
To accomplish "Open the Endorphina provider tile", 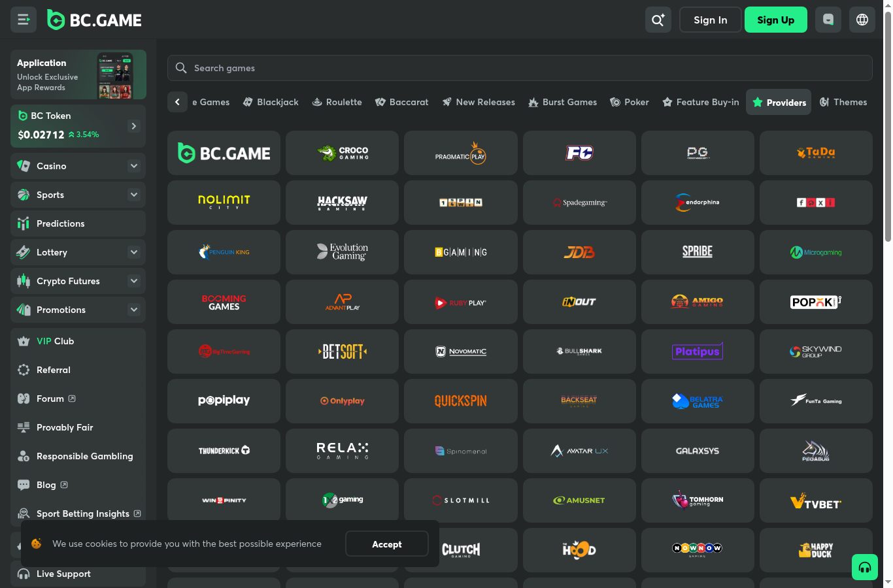I will click(x=698, y=203).
